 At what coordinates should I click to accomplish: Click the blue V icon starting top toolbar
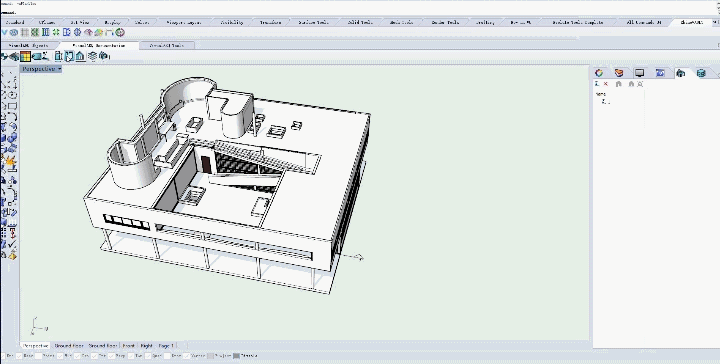pyautogui.click(x=5, y=33)
